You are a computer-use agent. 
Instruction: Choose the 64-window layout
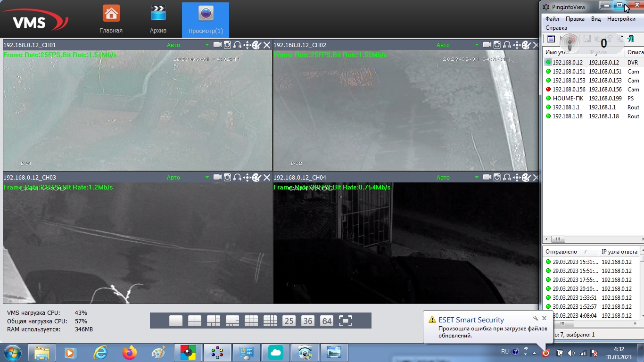pyautogui.click(x=327, y=321)
